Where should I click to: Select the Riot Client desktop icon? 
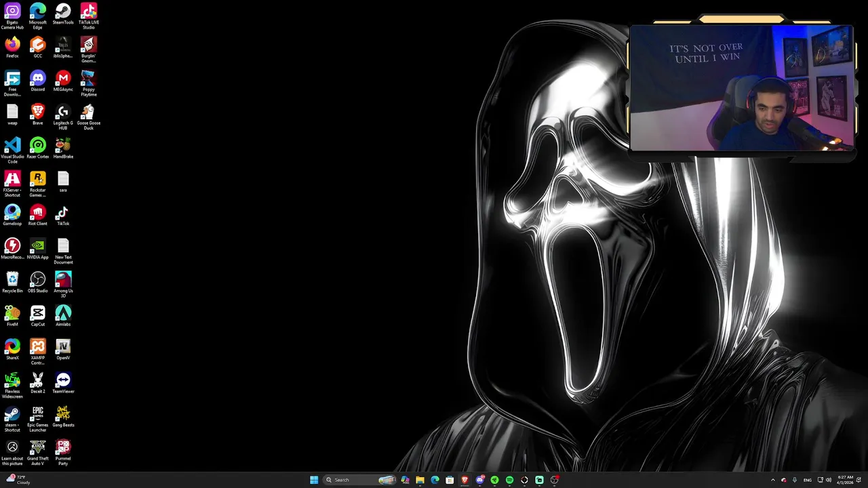coord(37,216)
